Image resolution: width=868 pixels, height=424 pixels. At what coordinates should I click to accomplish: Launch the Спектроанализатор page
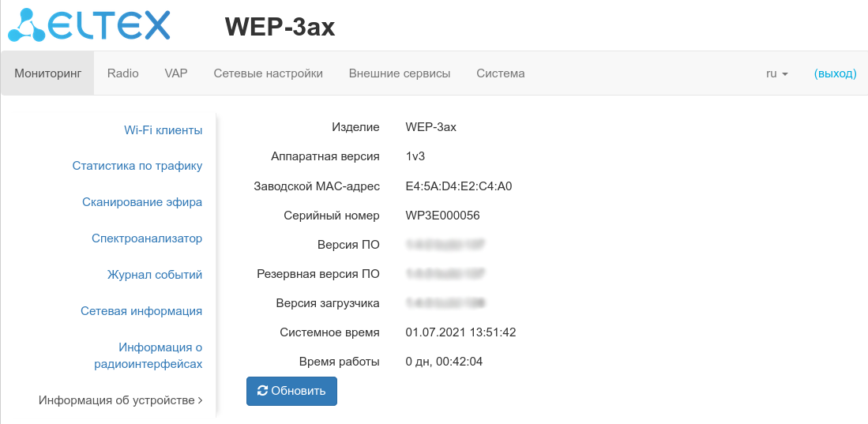pyautogui.click(x=147, y=238)
